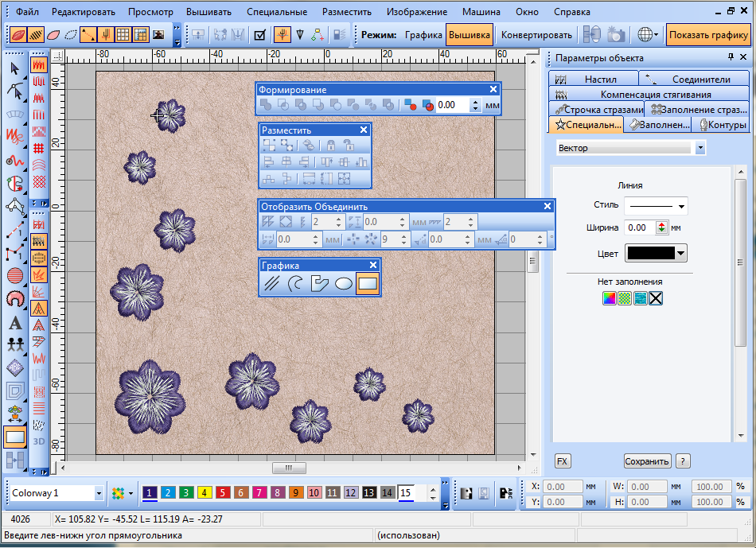Open the Вышивать menu
Viewport: 756px width, 548px height.
[208, 12]
